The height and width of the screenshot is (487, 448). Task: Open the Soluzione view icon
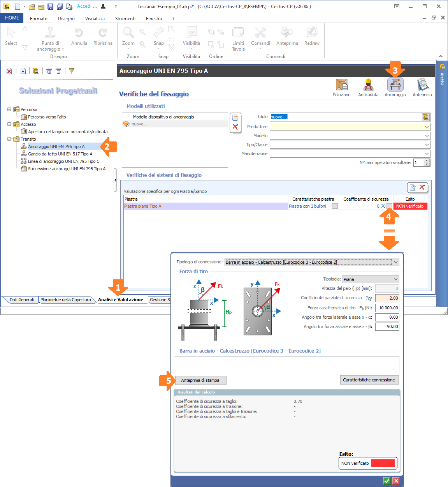click(341, 88)
